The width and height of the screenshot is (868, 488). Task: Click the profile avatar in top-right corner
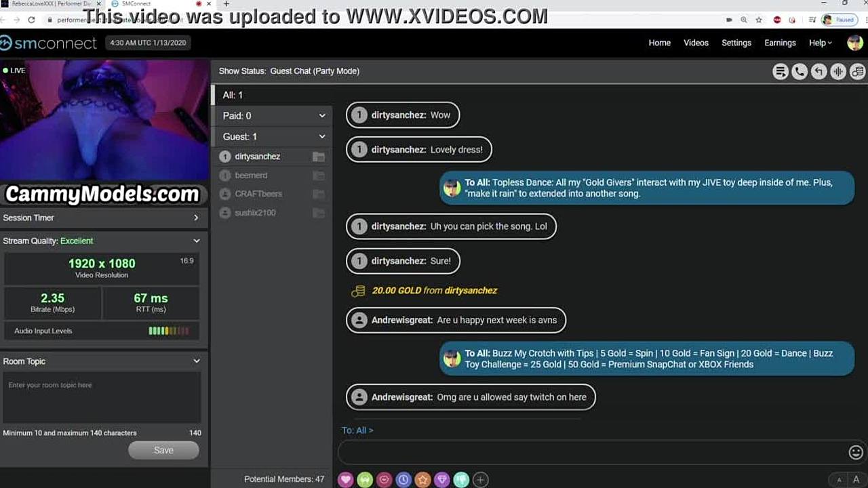(854, 43)
